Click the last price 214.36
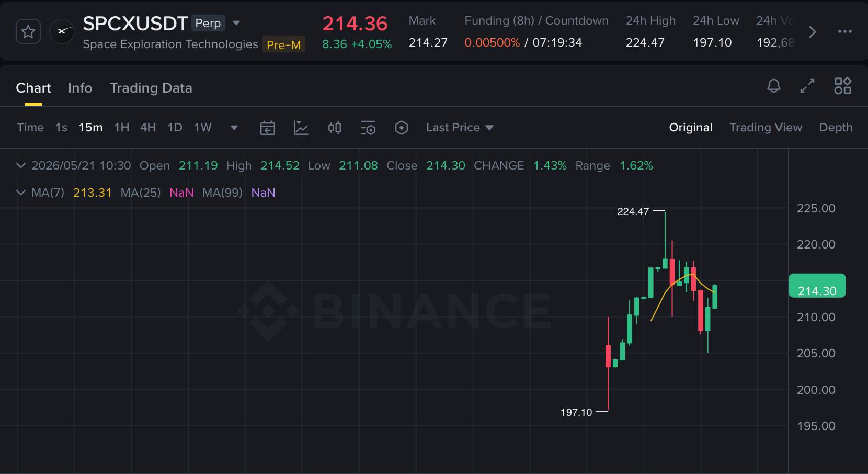Viewport: 868px width, 474px height. (x=355, y=24)
